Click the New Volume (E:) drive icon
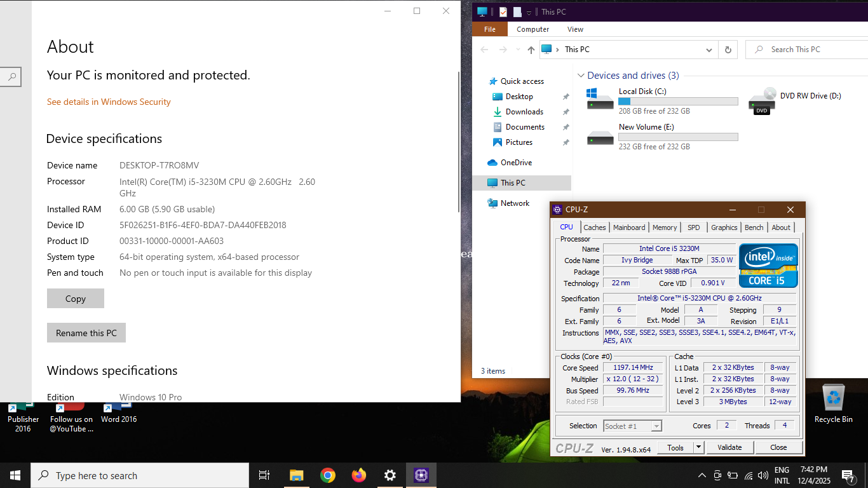Image resolution: width=868 pixels, height=488 pixels. click(600, 137)
